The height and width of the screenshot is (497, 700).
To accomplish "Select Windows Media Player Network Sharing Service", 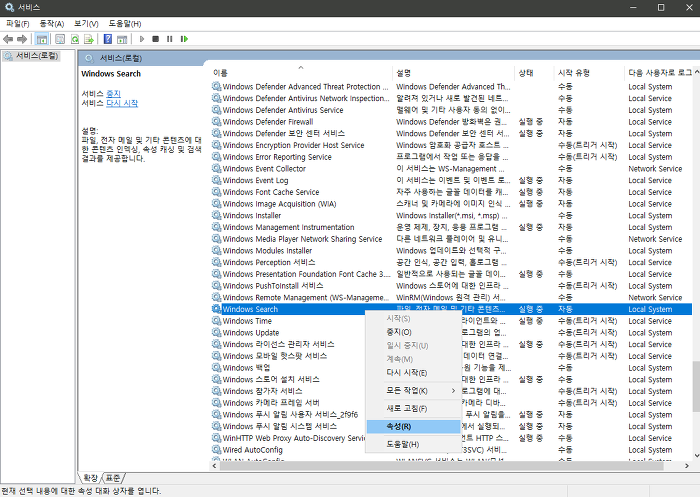I will coord(451,239).
